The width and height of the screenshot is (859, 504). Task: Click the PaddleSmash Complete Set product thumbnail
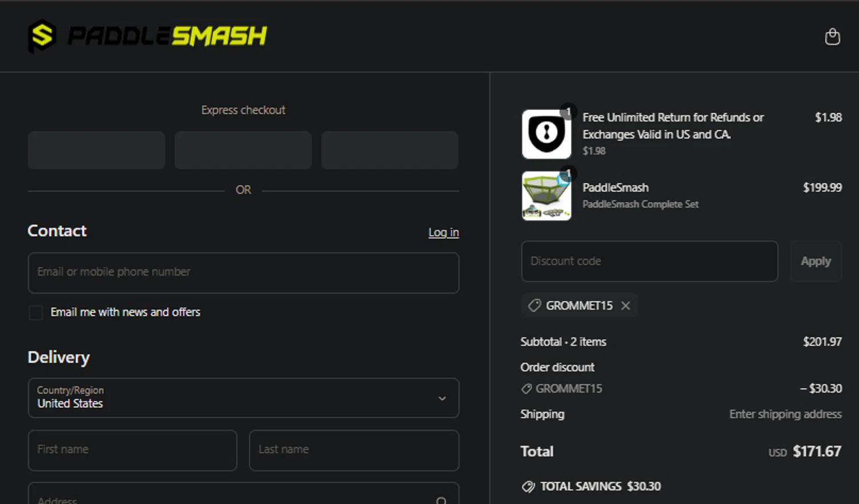tap(546, 195)
